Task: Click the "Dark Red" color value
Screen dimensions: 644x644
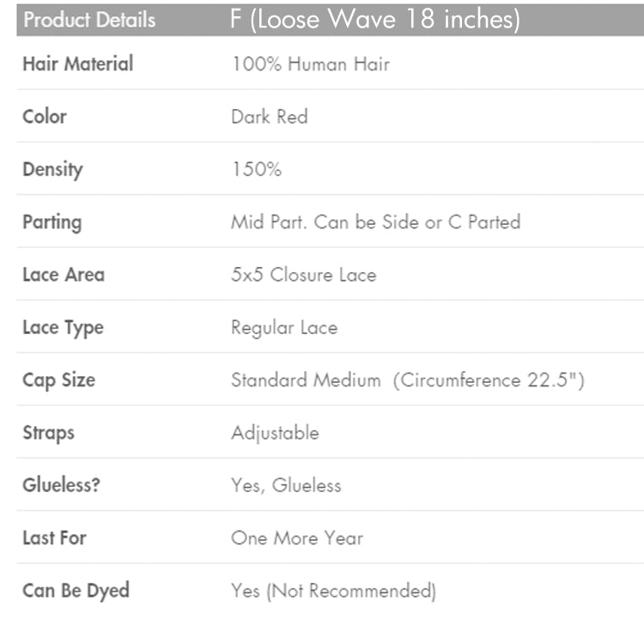Action: 269,116
